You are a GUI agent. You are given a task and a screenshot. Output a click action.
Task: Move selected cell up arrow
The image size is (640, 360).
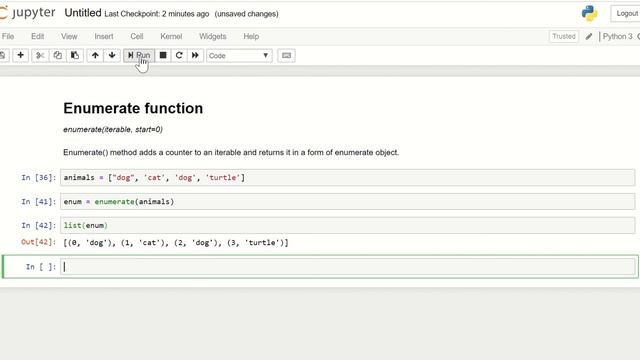(95, 56)
